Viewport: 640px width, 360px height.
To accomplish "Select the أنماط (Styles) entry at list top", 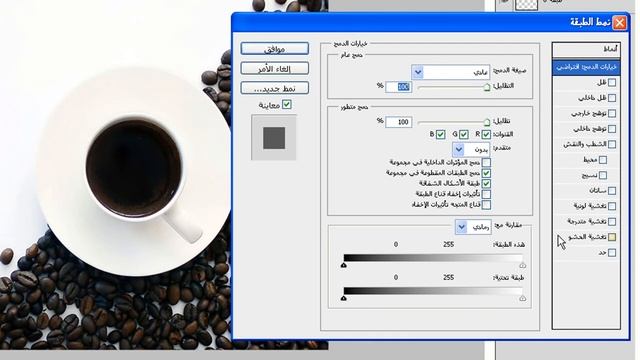I will pos(586,49).
